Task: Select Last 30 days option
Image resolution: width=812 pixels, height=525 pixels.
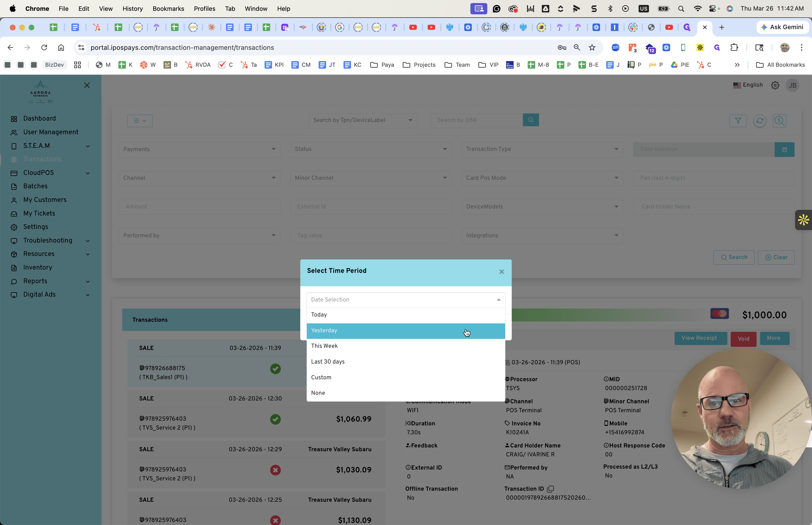Action: (x=406, y=362)
